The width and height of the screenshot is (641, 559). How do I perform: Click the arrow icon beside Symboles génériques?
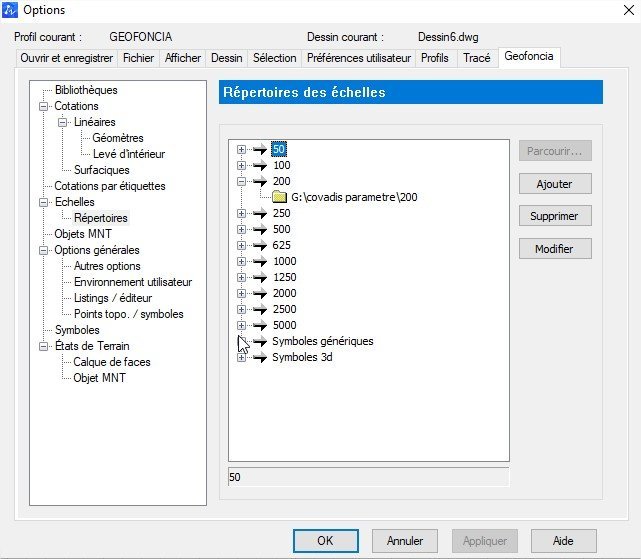click(x=260, y=341)
